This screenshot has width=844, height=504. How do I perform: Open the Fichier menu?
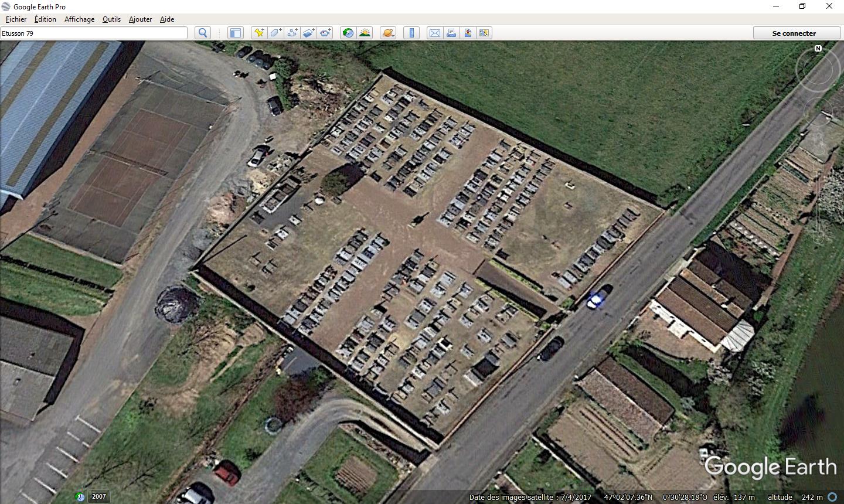click(16, 19)
